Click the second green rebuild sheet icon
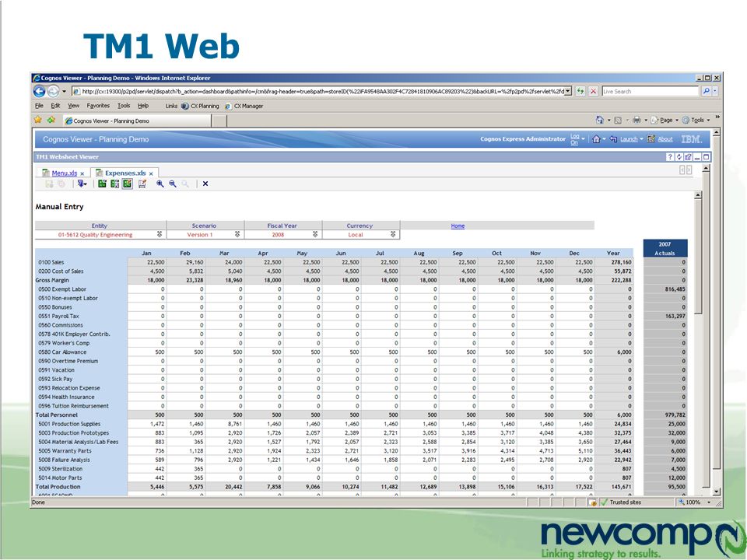 click(x=115, y=184)
